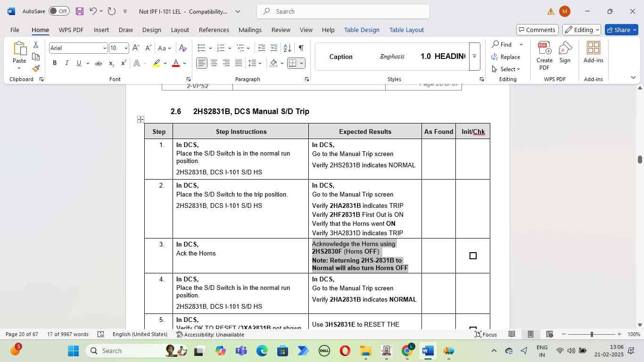The image size is (644, 362).
Task: Switch to Web Layout view
Action: click(549, 334)
